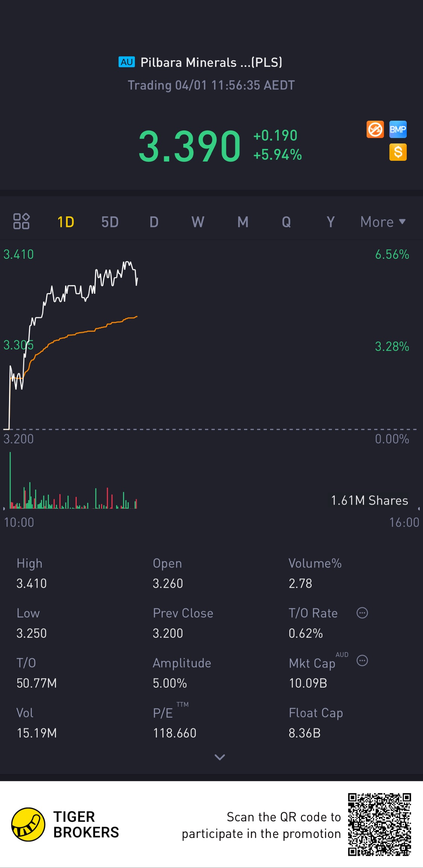This screenshot has width=423, height=868.
Task: Select the 1D chart period
Action: pyautogui.click(x=66, y=222)
